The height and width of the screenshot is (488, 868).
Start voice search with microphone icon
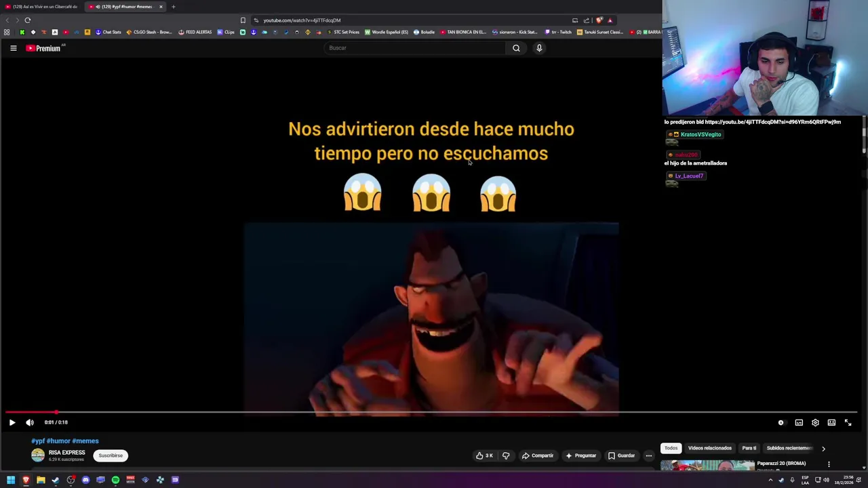click(x=539, y=48)
